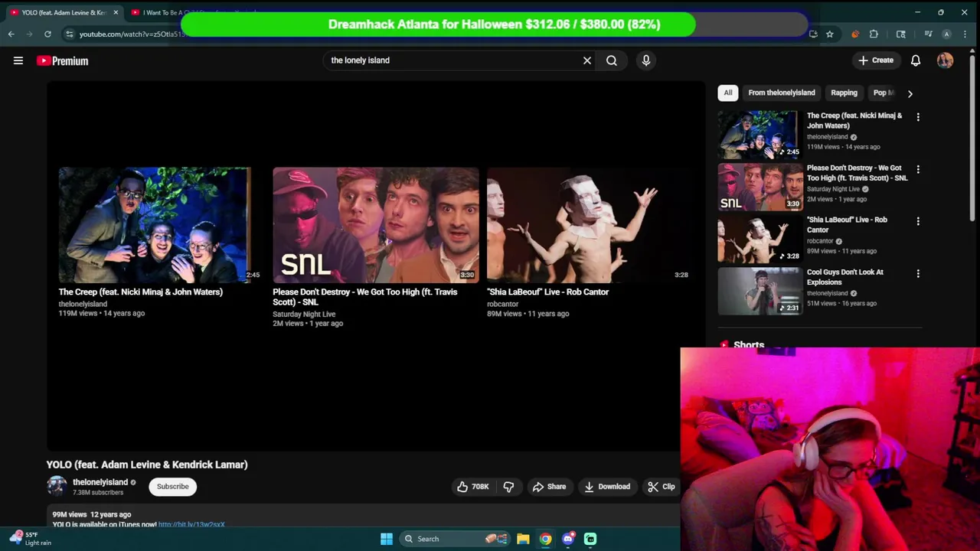The image size is (980, 551).
Task: Open more options for The Creep
Action: [x=918, y=117]
